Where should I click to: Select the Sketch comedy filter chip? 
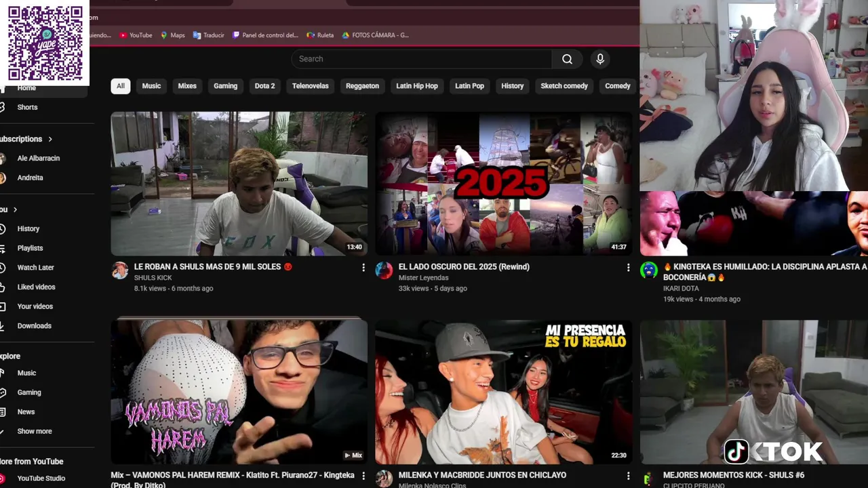564,86
